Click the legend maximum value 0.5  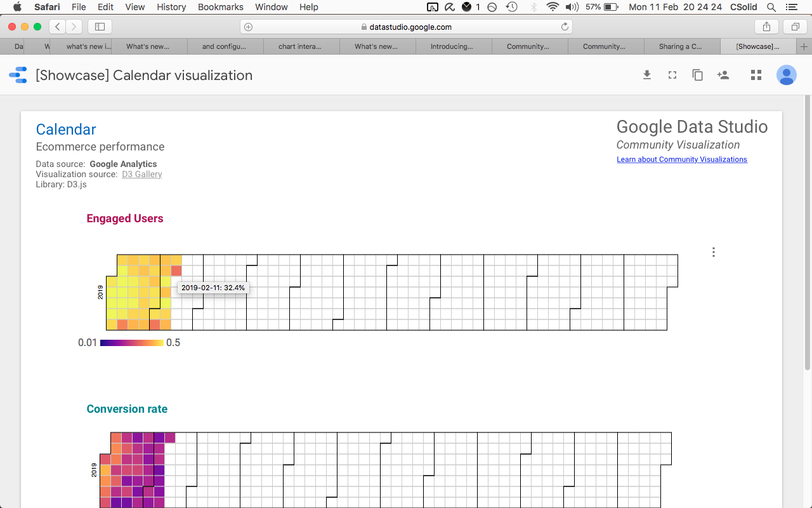(x=173, y=343)
